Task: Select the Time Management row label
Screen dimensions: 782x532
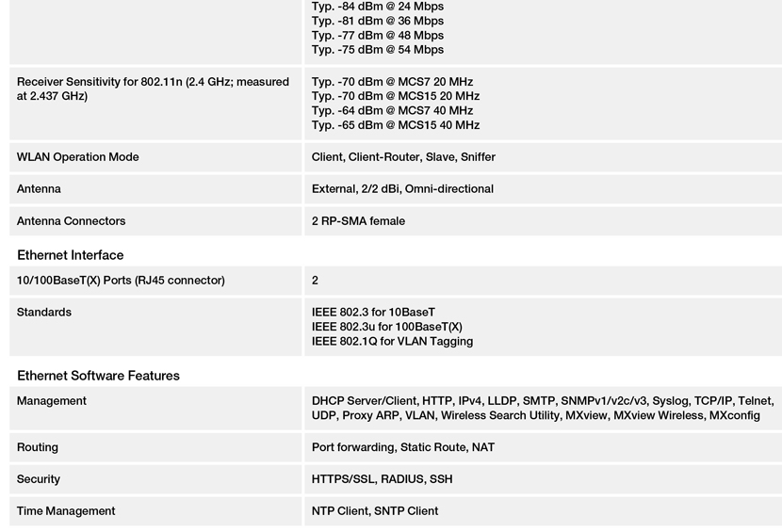Action: [x=66, y=511]
